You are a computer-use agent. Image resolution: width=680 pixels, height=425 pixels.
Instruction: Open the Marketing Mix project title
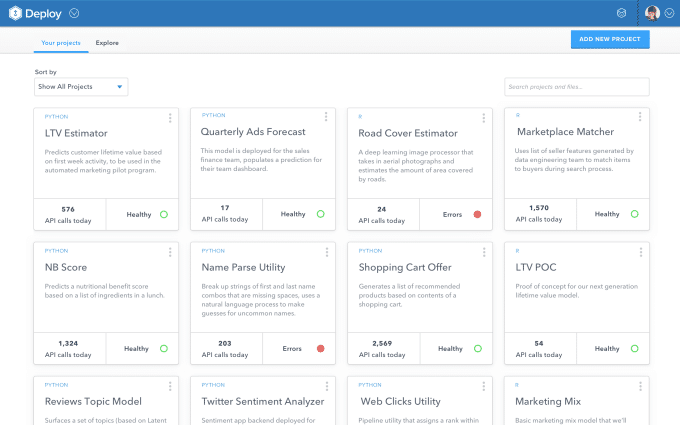click(x=548, y=402)
